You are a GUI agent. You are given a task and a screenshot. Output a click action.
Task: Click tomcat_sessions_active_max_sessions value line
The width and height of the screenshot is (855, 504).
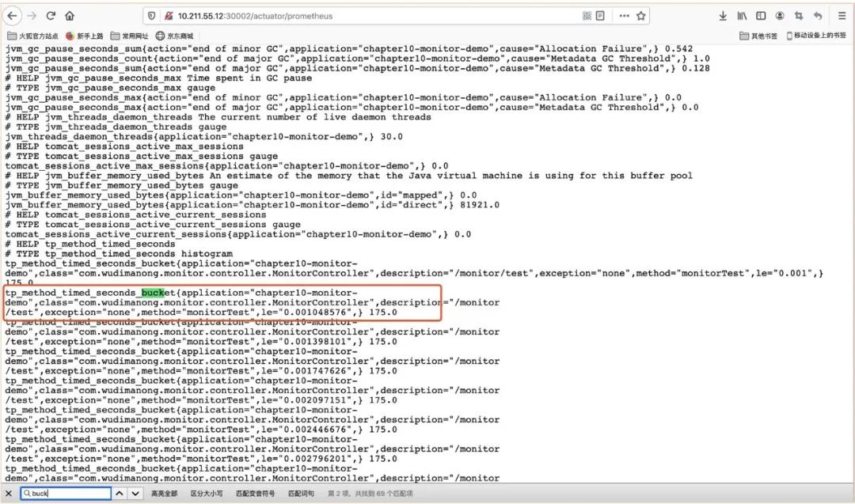click(227, 166)
